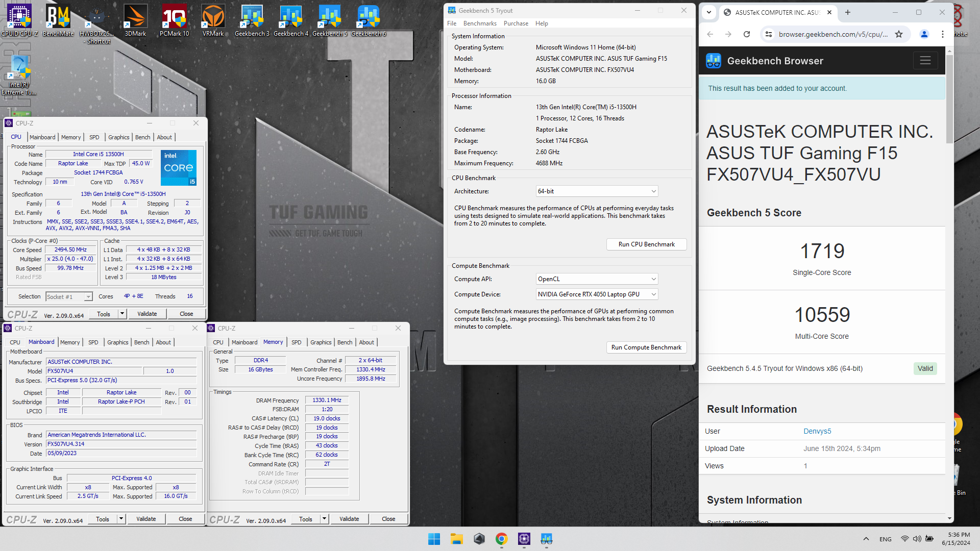Switch to SPD tab in Memory CPU-Z window
The image size is (980, 551).
[x=296, y=342]
